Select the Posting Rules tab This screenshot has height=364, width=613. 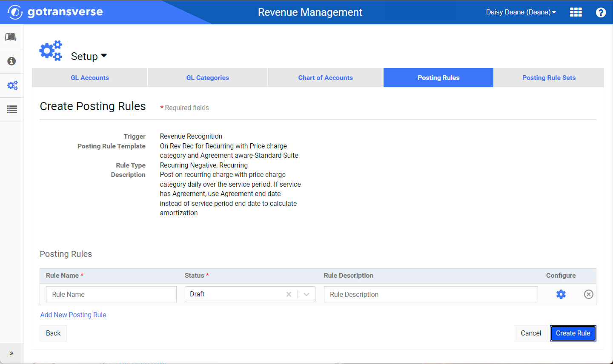[x=438, y=78]
